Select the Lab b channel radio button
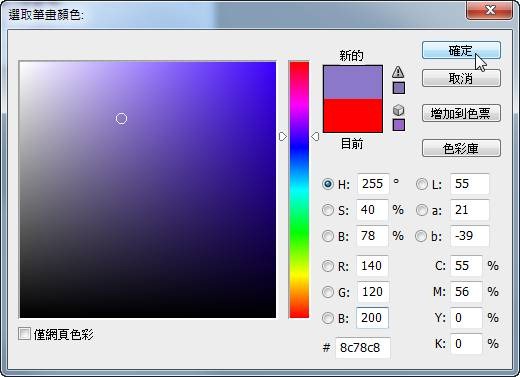 click(x=421, y=236)
